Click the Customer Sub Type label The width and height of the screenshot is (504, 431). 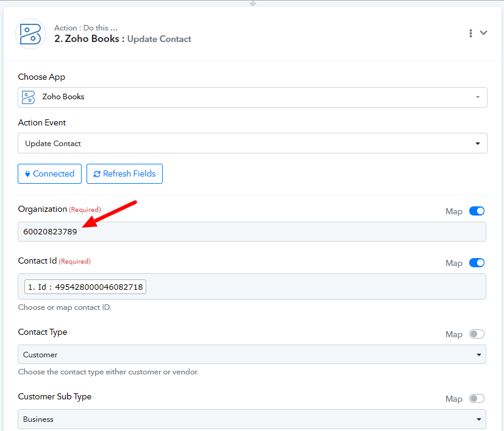[55, 397]
